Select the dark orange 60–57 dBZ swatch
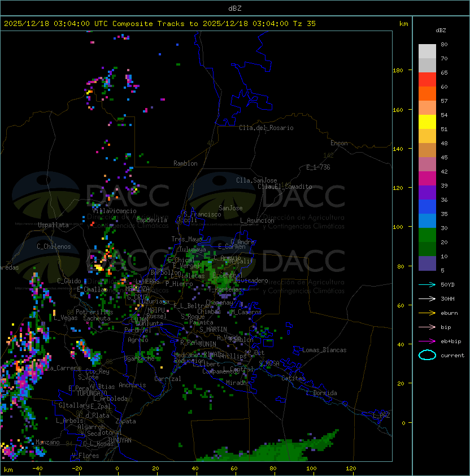This screenshot has width=470, height=476. point(427,93)
